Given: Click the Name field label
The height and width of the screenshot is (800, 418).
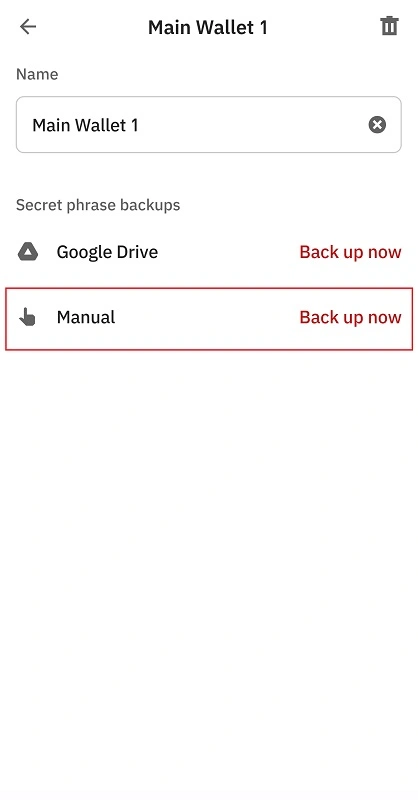Looking at the screenshot, I should (x=37, y=74).
